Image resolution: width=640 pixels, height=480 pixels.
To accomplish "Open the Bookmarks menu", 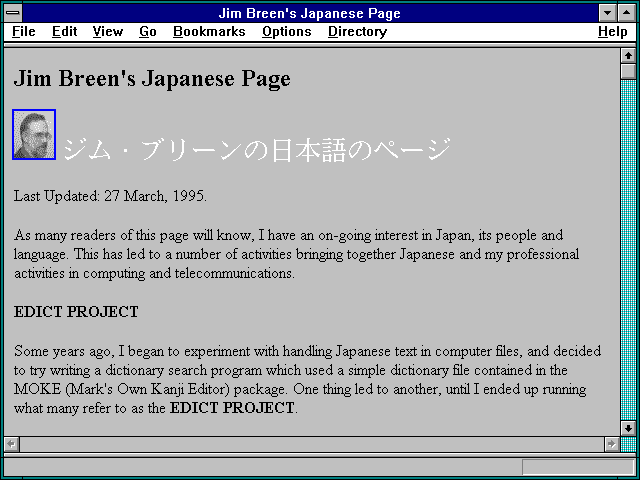I will click(x=209, y=31).
